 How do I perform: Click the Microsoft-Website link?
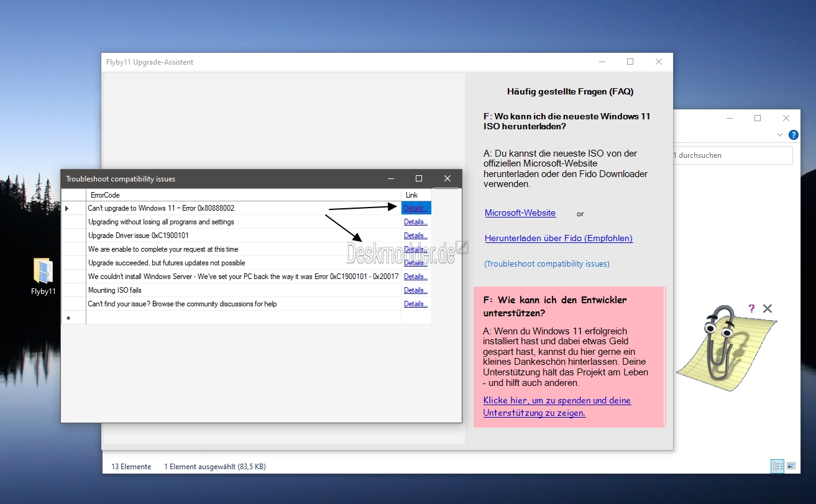(x=520, y=213)
